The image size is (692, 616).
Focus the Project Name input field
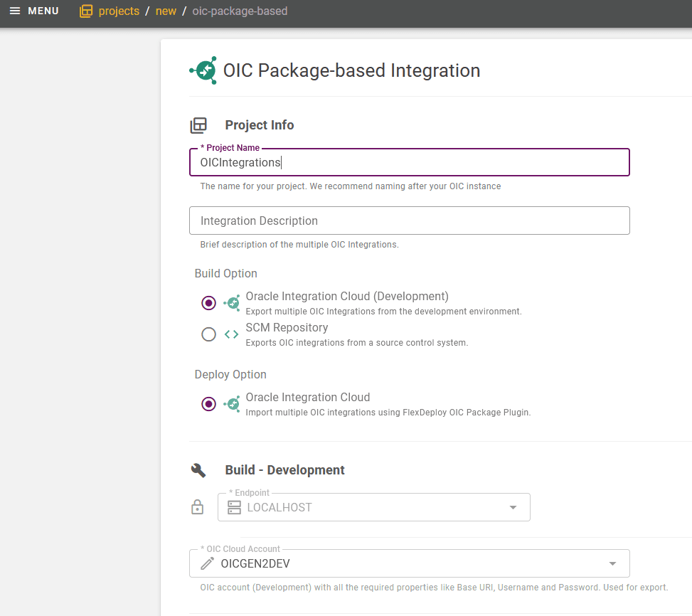click(x=409, y=162)
